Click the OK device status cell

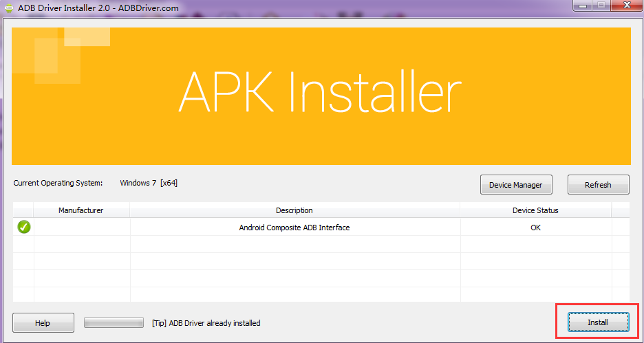pyautogui.click(x=535, y=228)
